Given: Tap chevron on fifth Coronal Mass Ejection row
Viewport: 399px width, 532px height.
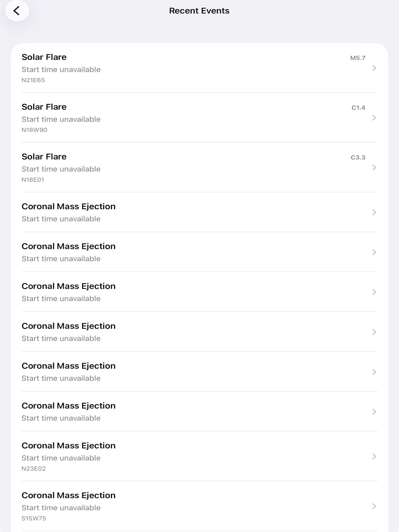Looking at the screenshot, I should [x=374, y=372].
